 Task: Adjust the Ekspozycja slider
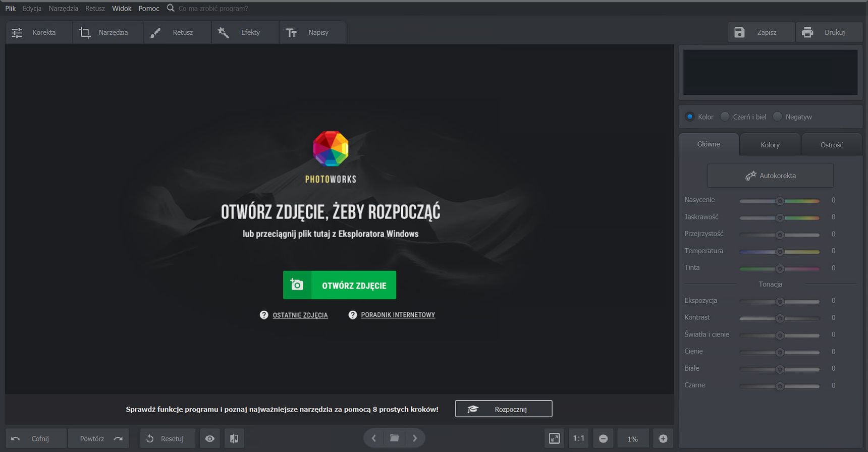(780, 301)
